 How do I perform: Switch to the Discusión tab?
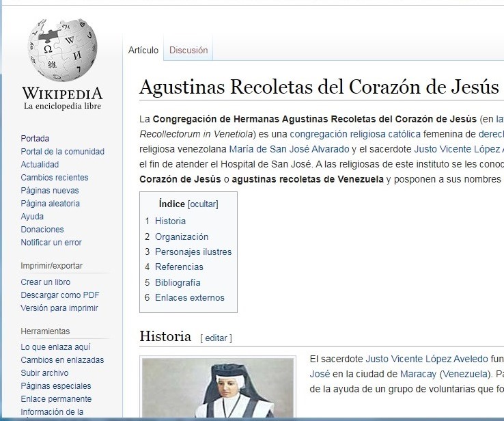point(188,50)
